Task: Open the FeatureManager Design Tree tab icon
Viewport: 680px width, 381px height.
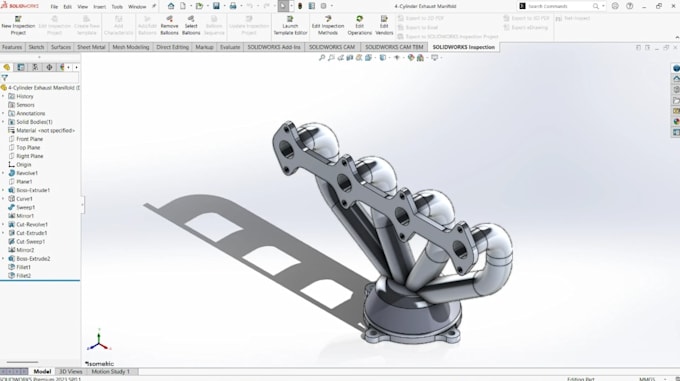Action: 7,67
